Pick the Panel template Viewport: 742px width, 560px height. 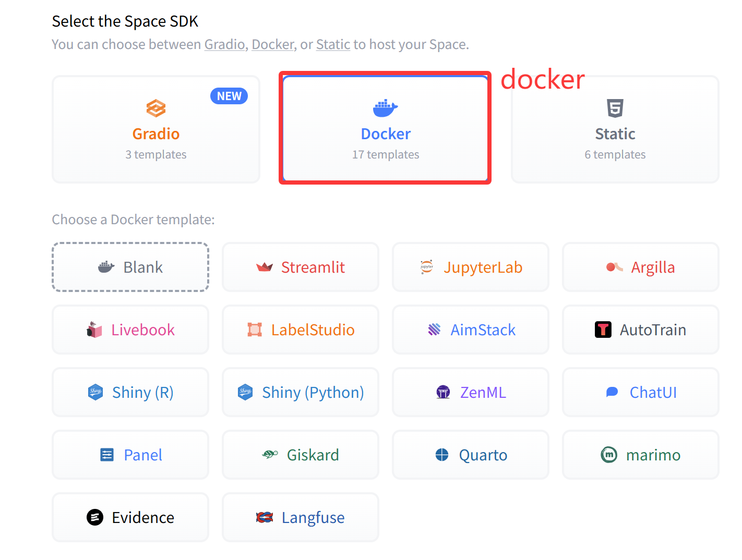[130, 455]
